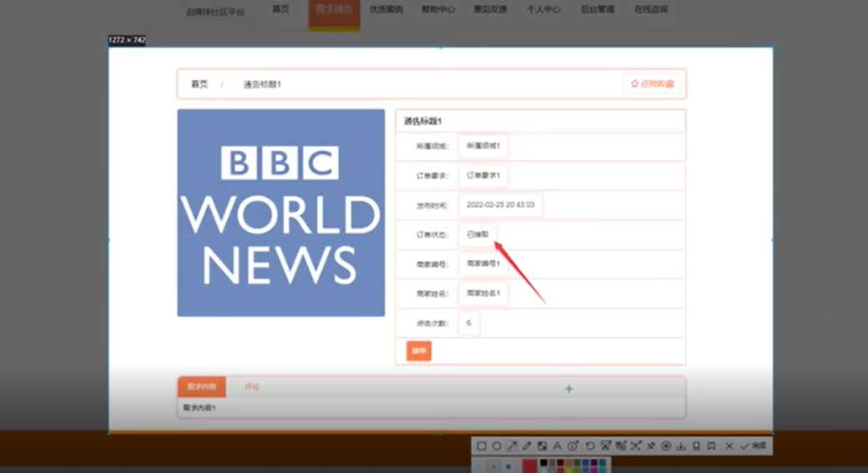Open 优质案例 in the navigation bar
This screenshot has width=868, height=473.
click(386, 9)
